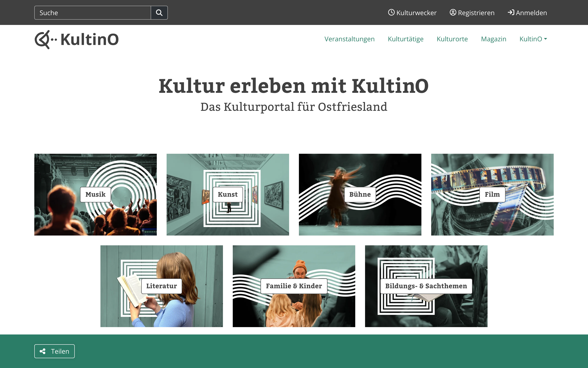588x368 pixels.
Task: Expand the KultinO dropdown arrow
Action: (x=546, y=39)
